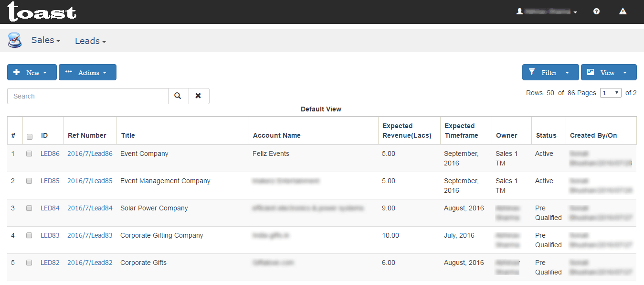Click the 2016/7/Lead83 reference link
The image size is (644, 285).
(90, 236)
